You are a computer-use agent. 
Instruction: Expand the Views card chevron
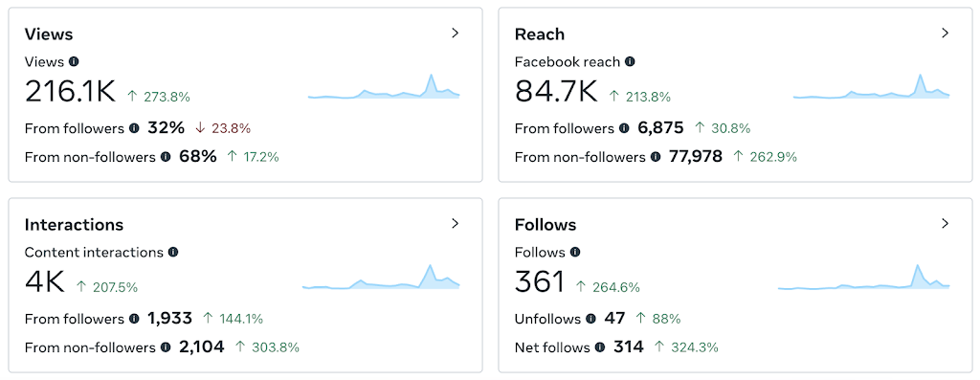456,34
